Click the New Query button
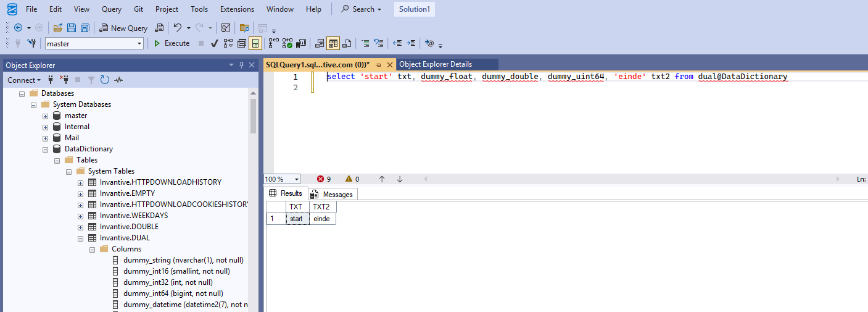The height and width of the screenshot is (312, 868). pos(123,28)
